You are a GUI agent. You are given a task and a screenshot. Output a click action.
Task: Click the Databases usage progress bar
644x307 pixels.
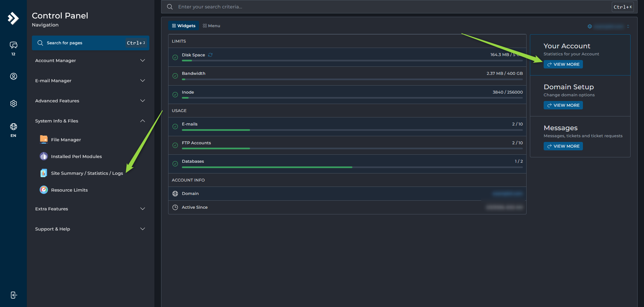click(x=352, y=167)
